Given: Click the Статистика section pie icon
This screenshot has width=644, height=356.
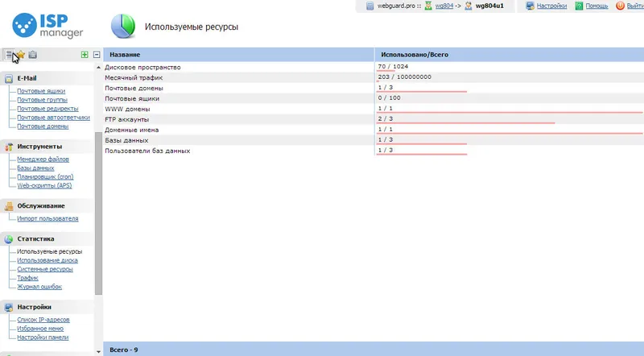Looking at the screenshot, I should (9, 239).
